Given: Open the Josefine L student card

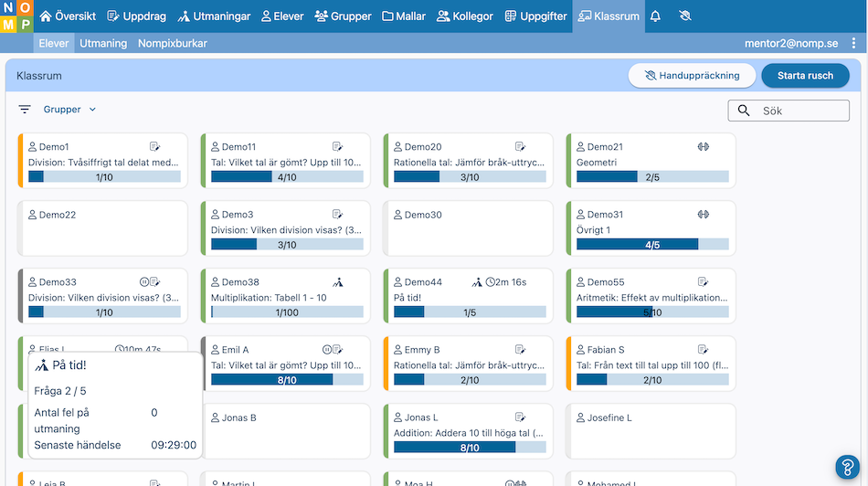Looking at the screenshot, I should click(651, 431).
